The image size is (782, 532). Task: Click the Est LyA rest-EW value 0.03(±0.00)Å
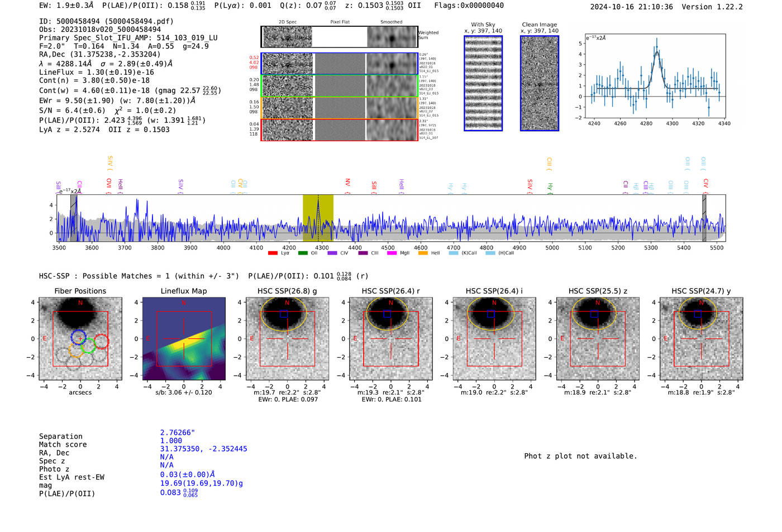(x=188, y=475)
